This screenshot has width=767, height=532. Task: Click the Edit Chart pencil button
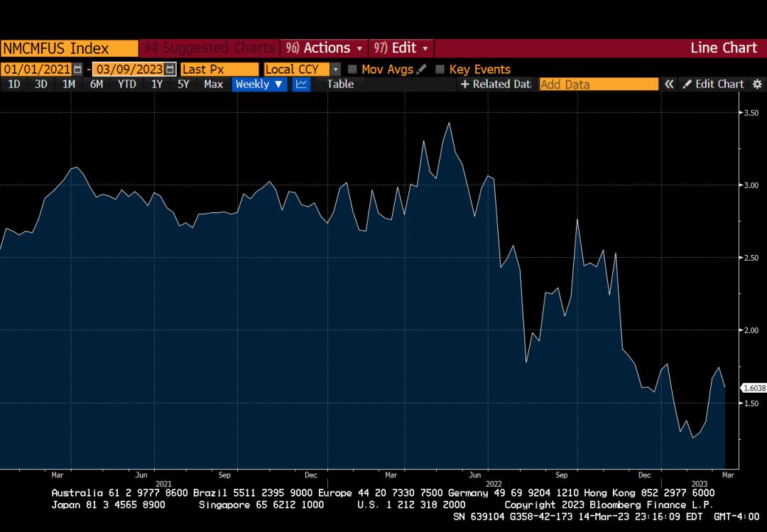(713, 84)
